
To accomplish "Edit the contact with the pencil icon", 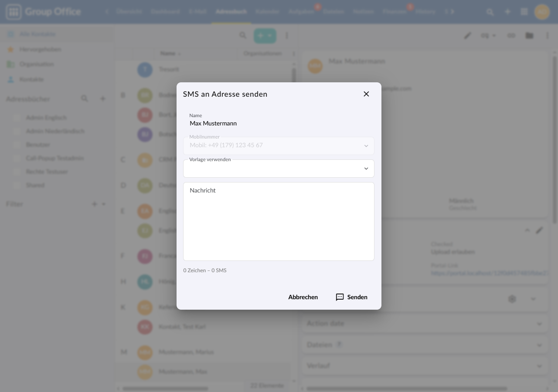I will pyautogui.click(x=467, y=35).
